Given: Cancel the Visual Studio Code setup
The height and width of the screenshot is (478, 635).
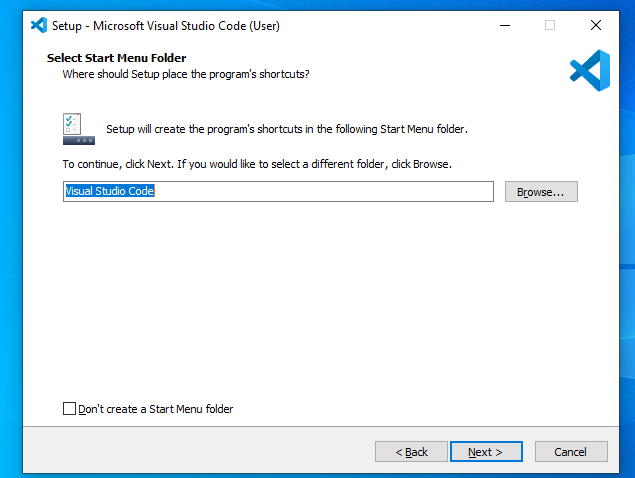Looking at the screenshot, I should (x=571, y=452).
